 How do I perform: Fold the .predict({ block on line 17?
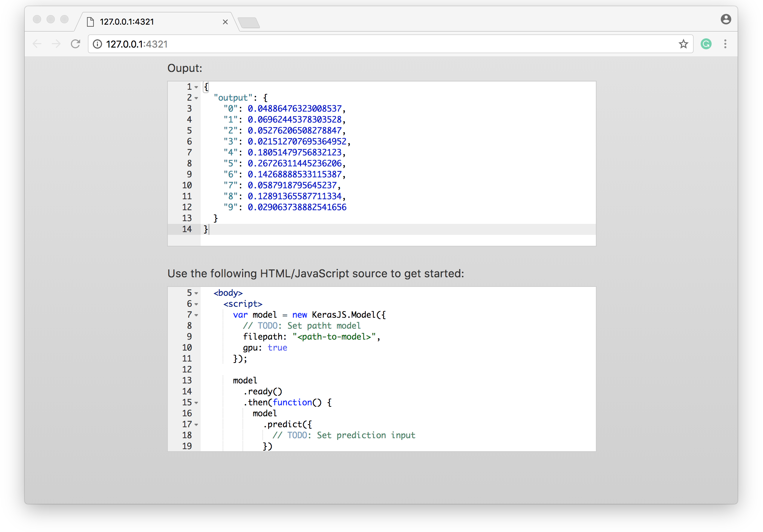pyautogui.click(x=196, y=425)
